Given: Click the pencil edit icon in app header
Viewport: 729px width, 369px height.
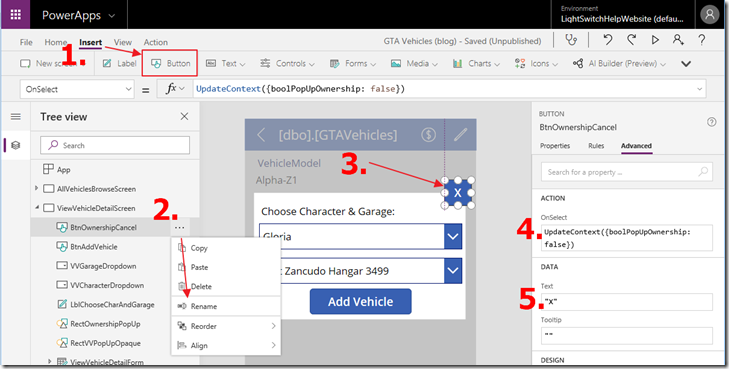Looking at the screenshot, I should (x=460, y=135).
